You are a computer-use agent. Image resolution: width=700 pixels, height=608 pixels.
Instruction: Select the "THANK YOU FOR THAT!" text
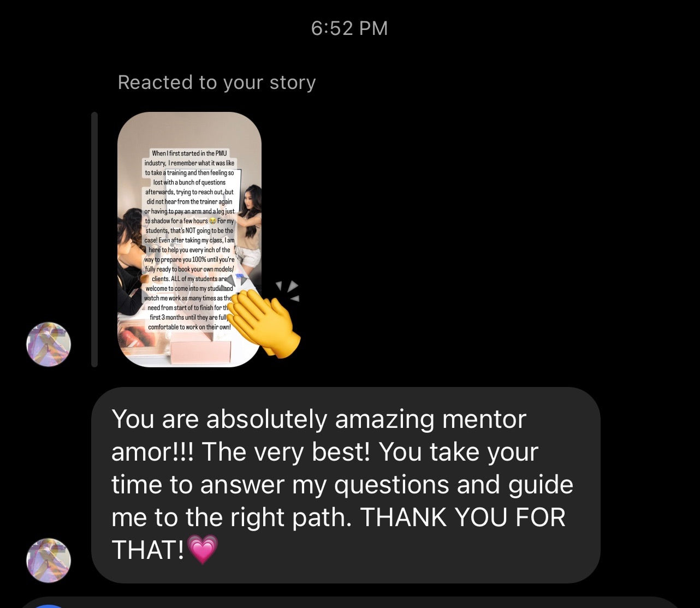[339, 533]
